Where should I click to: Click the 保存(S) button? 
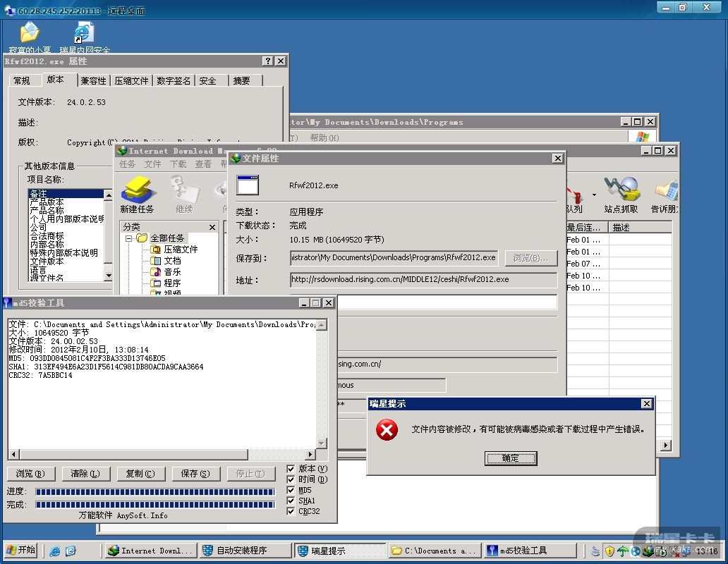(195, 474)
